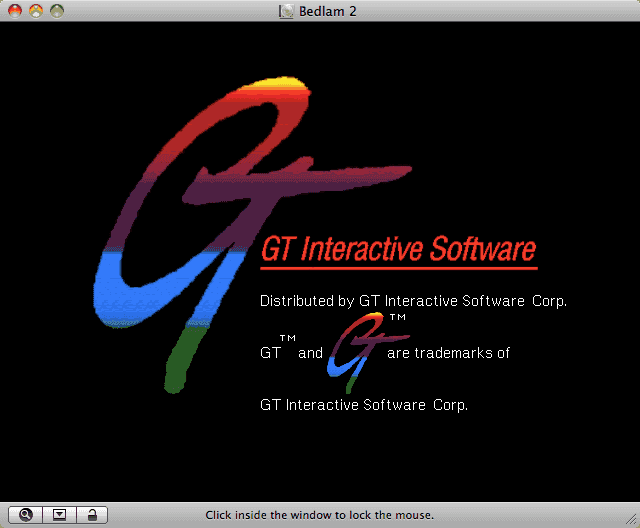
Task: Click 'Distributed by GT Interactive Software Corp.' text
Action: tap(413, 301)
